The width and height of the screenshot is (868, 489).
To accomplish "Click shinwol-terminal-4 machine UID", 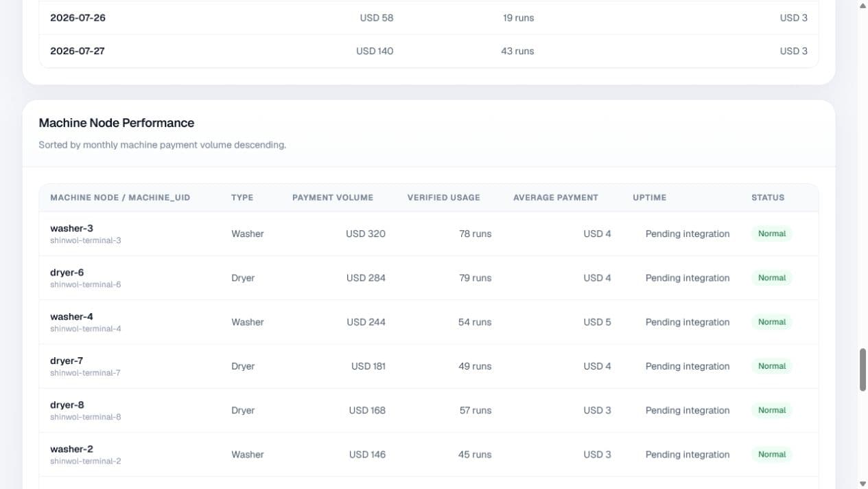I will (x=86, y=329).
